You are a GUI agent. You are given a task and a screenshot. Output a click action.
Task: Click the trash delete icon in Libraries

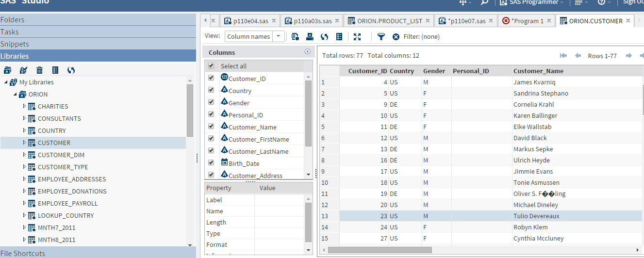tap(39, 70)
